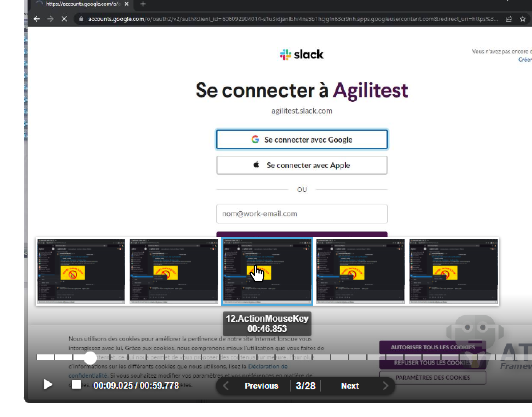532x417 pixels.
Task: Click Se connecter avec Apple button
Action: click(302, 165)
